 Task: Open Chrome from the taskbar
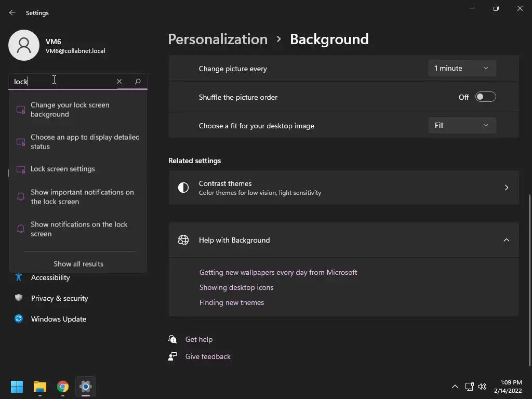coord(63,387)
